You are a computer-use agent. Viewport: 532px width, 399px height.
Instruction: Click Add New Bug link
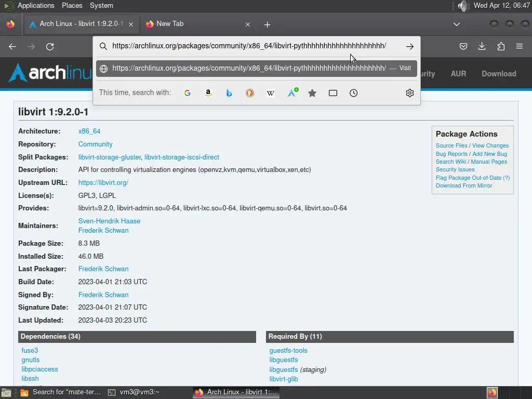point(489,154)
